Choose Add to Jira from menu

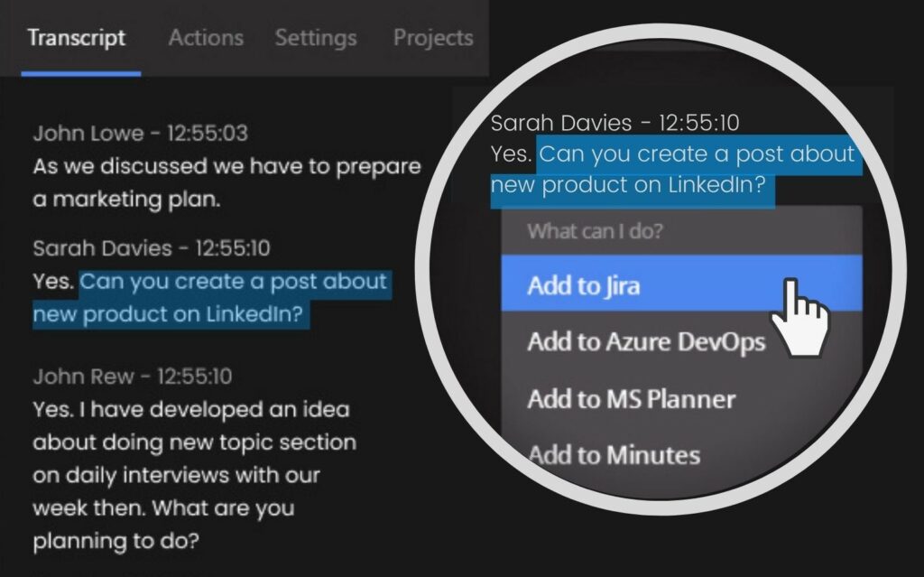(x=681, y=284)
